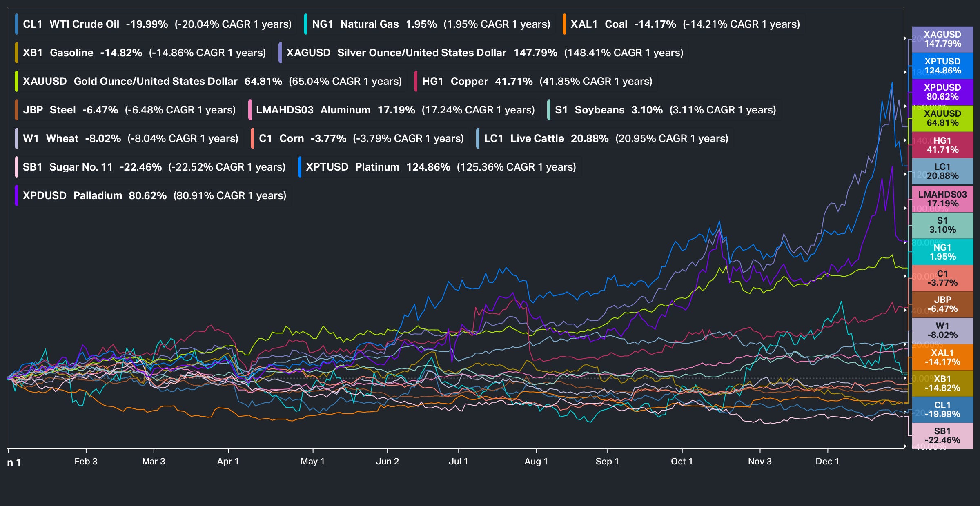This screenshot has width=980, height=506.
Task: Click the LC1 20.88% price label
Action: 942,171
